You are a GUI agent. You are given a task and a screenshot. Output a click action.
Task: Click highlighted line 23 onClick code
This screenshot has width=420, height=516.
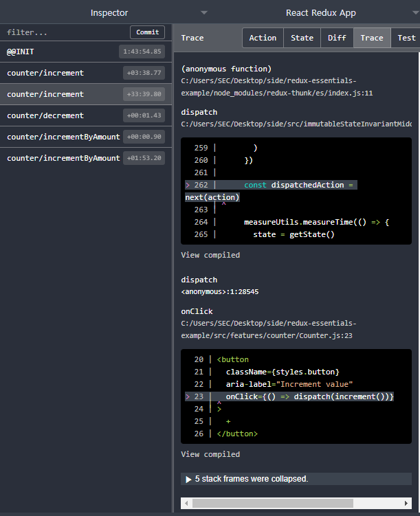(289, 396)
